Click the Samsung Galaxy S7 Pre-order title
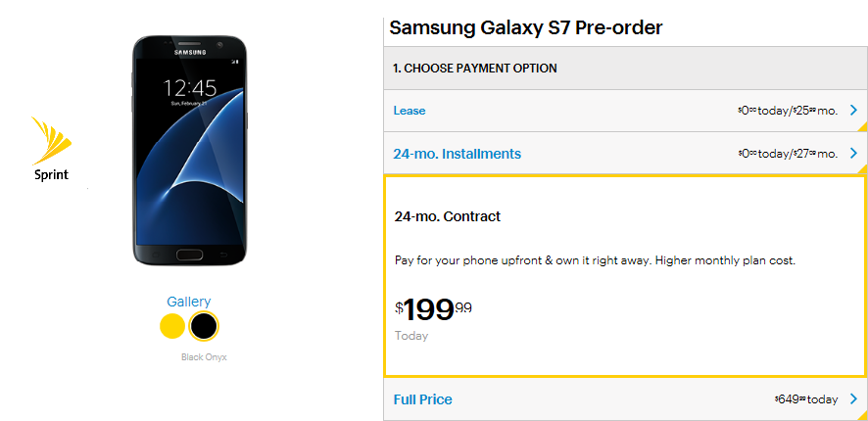The image size is (868, 421). (x=525, y=27)
